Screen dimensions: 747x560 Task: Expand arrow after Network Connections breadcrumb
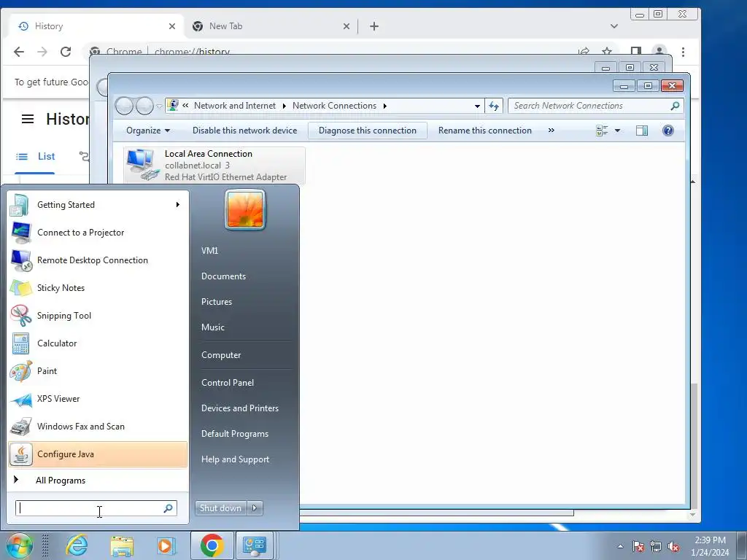pyautogui.click(x=385, y=106)
